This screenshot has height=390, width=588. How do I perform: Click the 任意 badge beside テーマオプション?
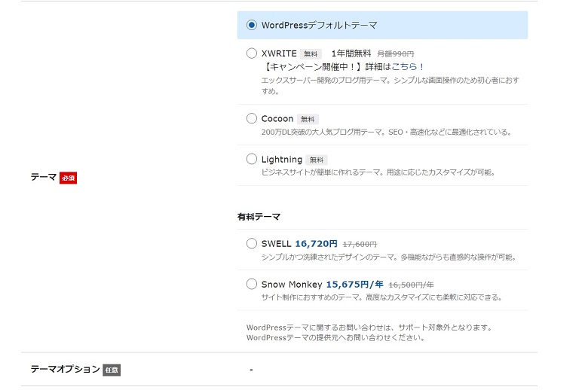coord(112,370)
